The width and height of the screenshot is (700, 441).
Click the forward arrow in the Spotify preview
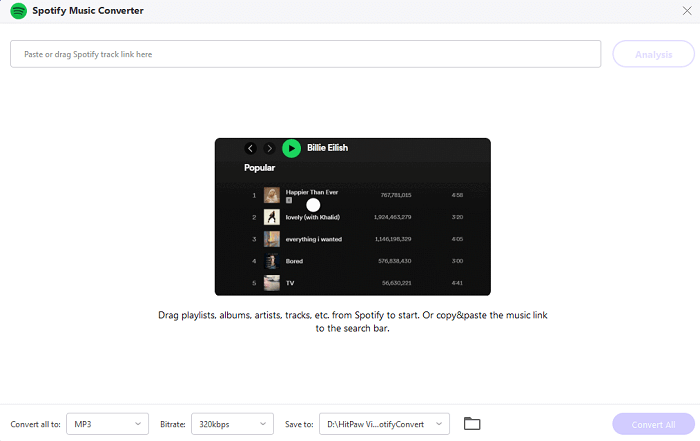(269, 148)
